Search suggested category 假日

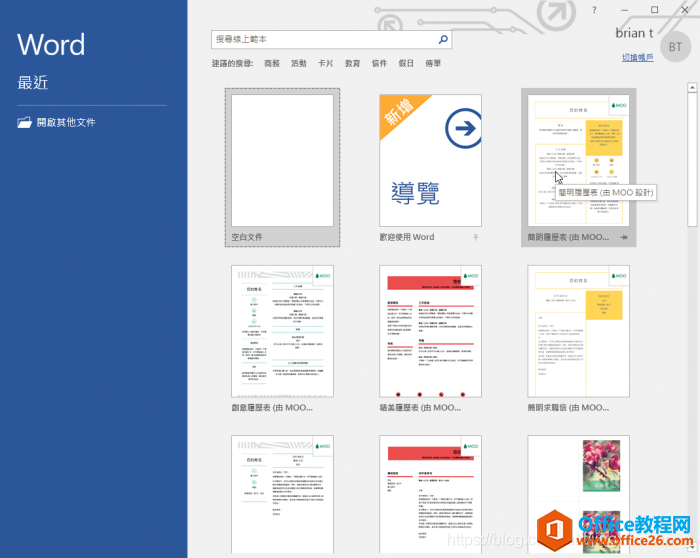click(x=406, y=63)
